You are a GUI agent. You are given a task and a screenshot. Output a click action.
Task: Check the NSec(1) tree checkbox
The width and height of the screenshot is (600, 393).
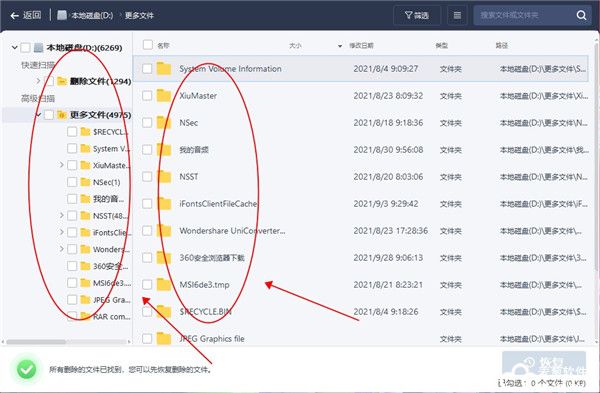pyautogui.click(x=72, y=182)
